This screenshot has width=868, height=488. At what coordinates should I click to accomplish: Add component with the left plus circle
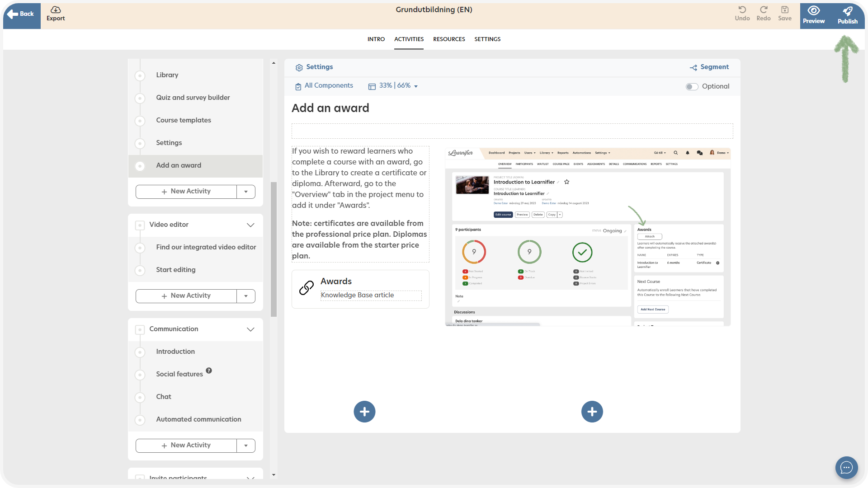(x=364, y=412)
